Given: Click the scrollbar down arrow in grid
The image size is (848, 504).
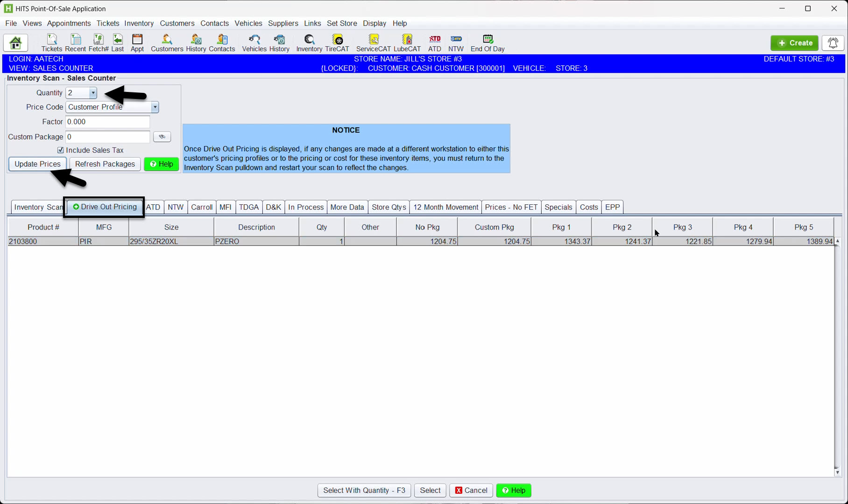Looking at the screenshot, I should 837,472.
